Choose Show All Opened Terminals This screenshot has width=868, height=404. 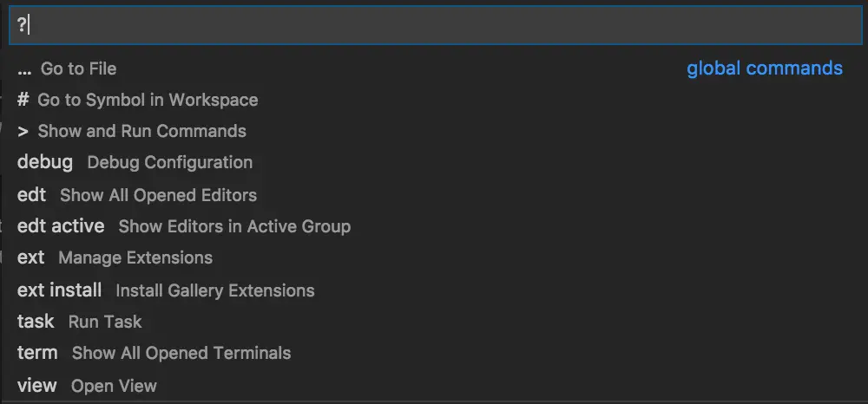[x=181, y=353]
